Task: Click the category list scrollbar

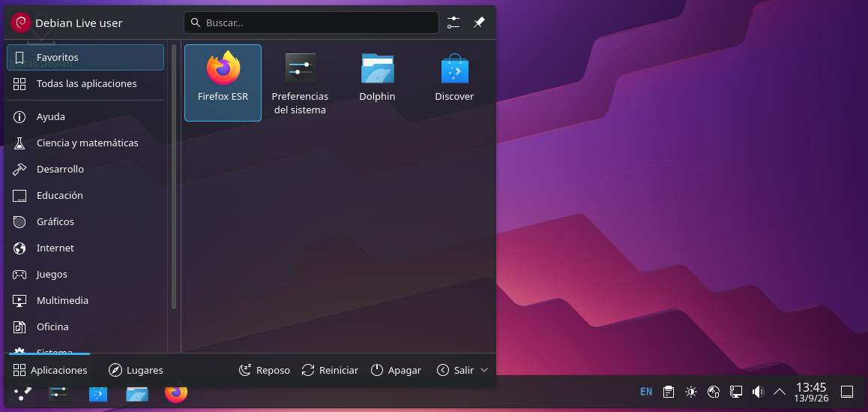Action: [x=174, y=177]
